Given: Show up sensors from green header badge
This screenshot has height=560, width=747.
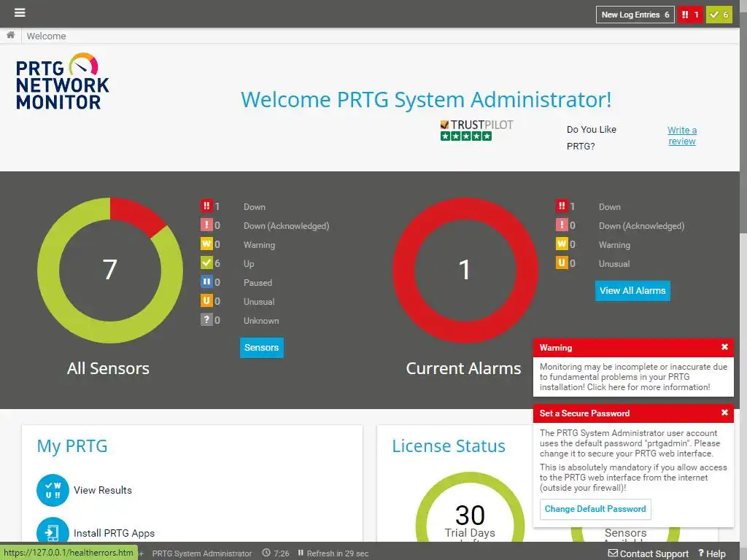Looking at the screenshot, I should (719, 15).
